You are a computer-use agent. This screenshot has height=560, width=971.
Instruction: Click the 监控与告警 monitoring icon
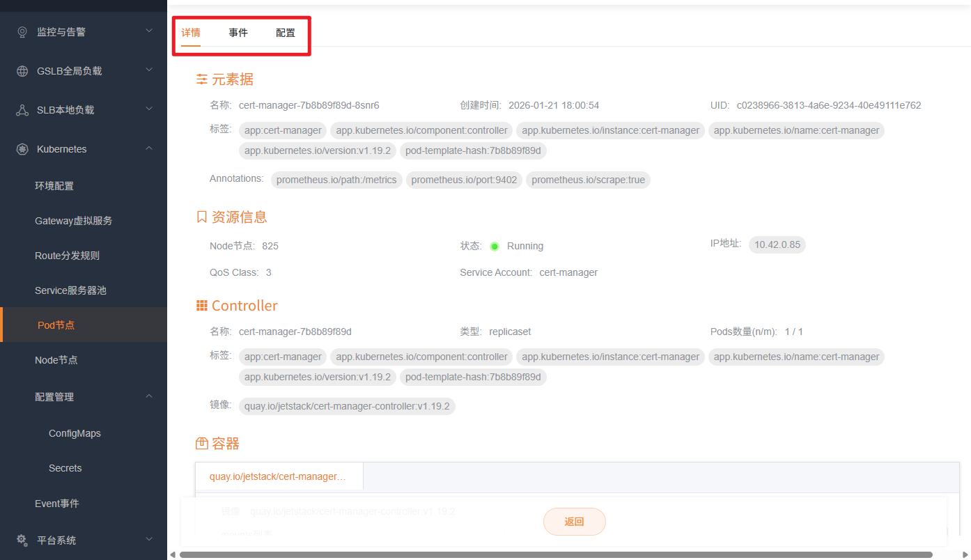[22, 31]
